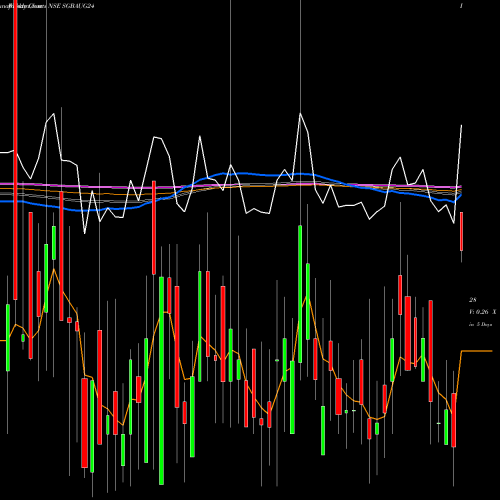Click the flat orange line segment at far right
This screenshot has width=500, height=500.
(x=476, y=351)
